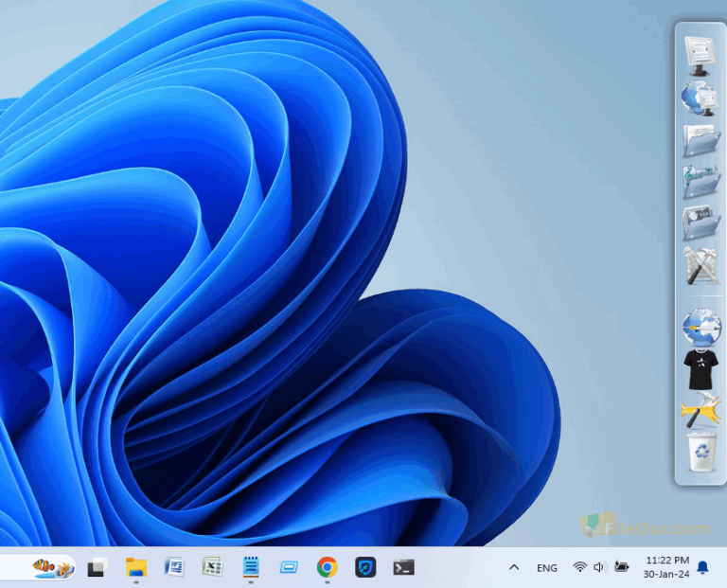Open the documents folder in the dock
This screenshot has width=727, height=588.
pyautogui.click(x=700, y=140)
